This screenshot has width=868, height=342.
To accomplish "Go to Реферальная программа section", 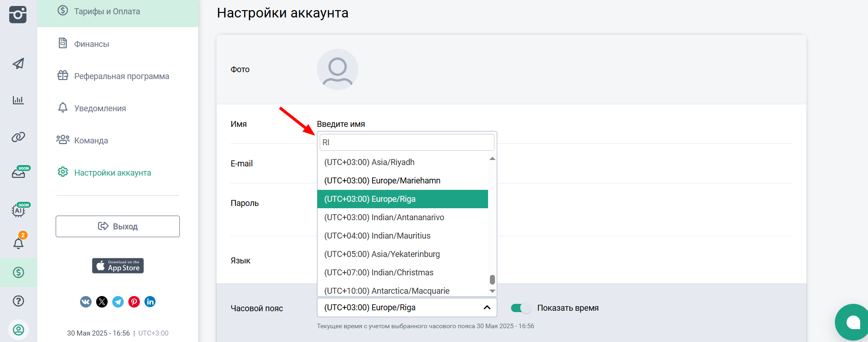I will [x=121, y=76].
